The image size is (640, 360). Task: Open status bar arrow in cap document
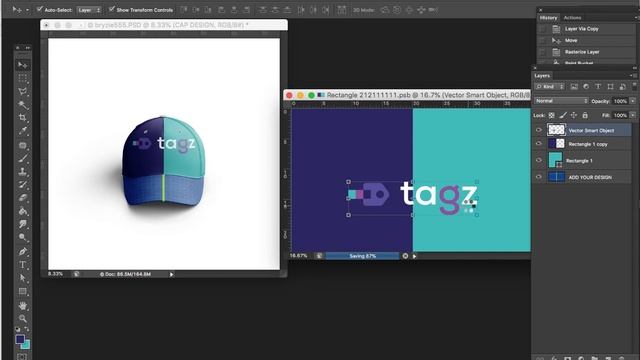(171, 275)
